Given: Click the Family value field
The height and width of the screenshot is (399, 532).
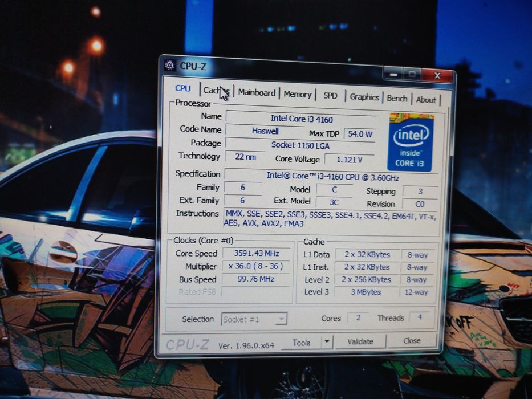Looking at the screenshot, I should tap(243, 188).
